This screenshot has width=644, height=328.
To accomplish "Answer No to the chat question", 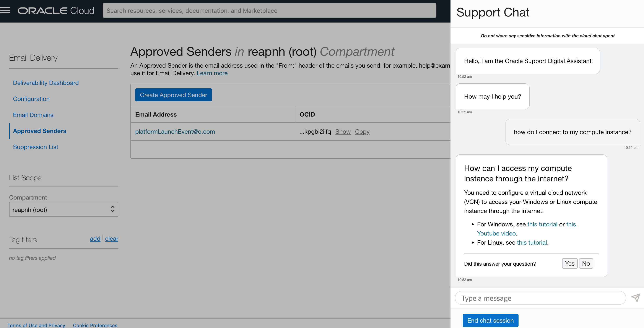I will (x=586, y=263).
